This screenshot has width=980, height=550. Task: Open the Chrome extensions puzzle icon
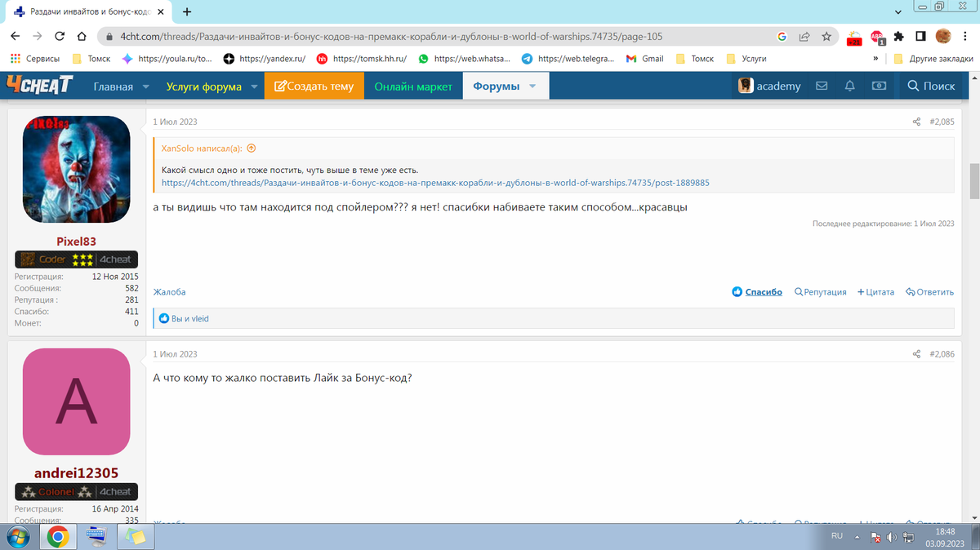point(899,37)
